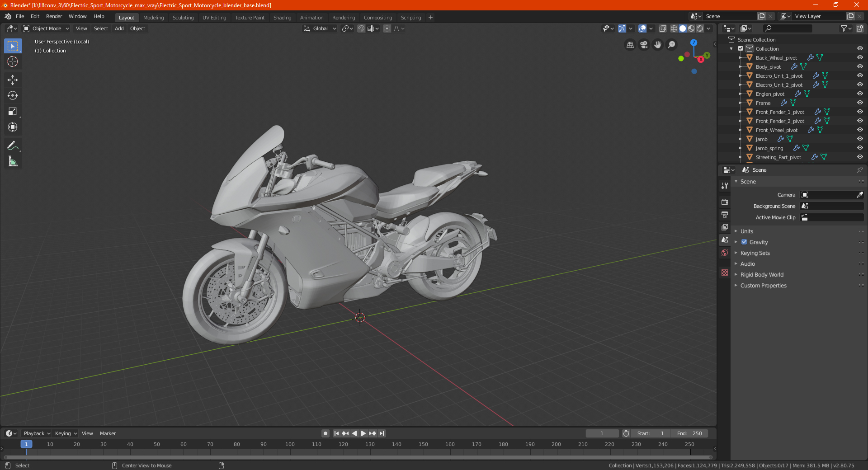Screen dimensions: 868x470
Task: Expand Rigid Body World panel
Action: point(761,275)
